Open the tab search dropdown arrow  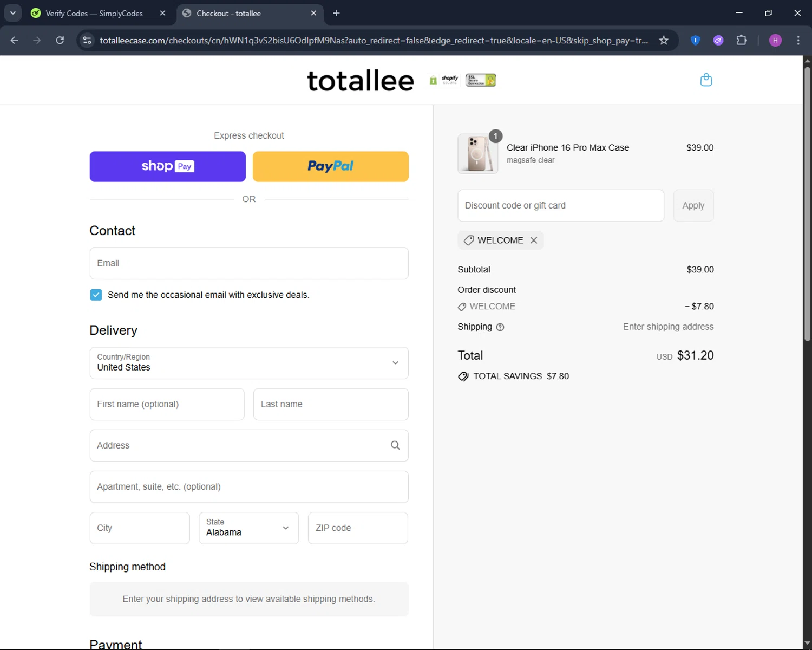coord(13,13)
